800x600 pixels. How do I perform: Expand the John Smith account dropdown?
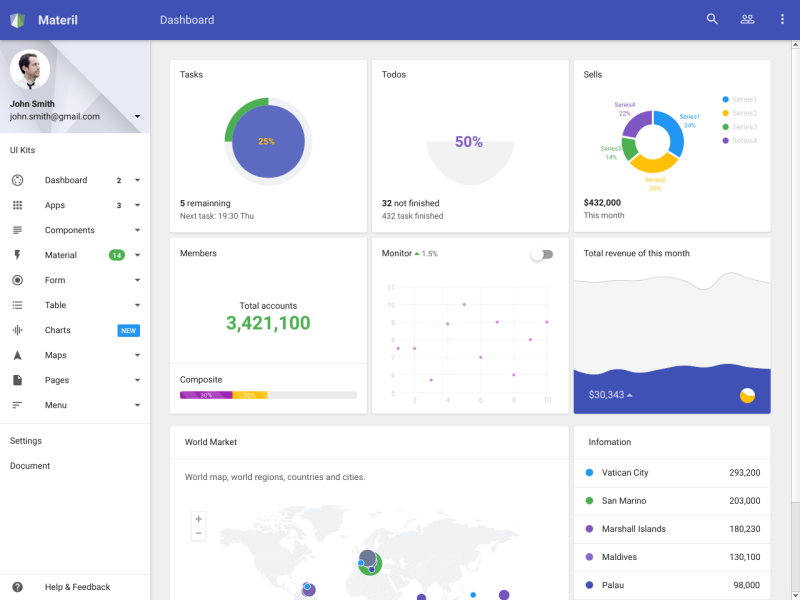click(x=137, y=117)
